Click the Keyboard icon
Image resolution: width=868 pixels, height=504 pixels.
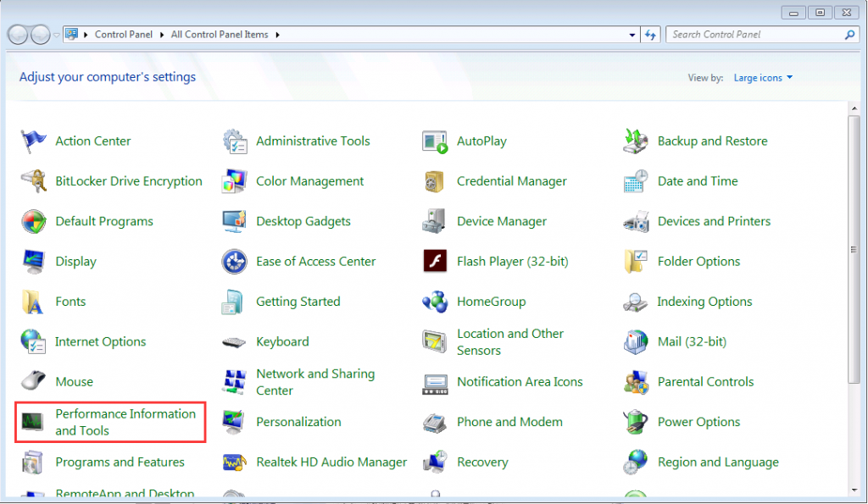pyautogui.click(x=234, y=342)
